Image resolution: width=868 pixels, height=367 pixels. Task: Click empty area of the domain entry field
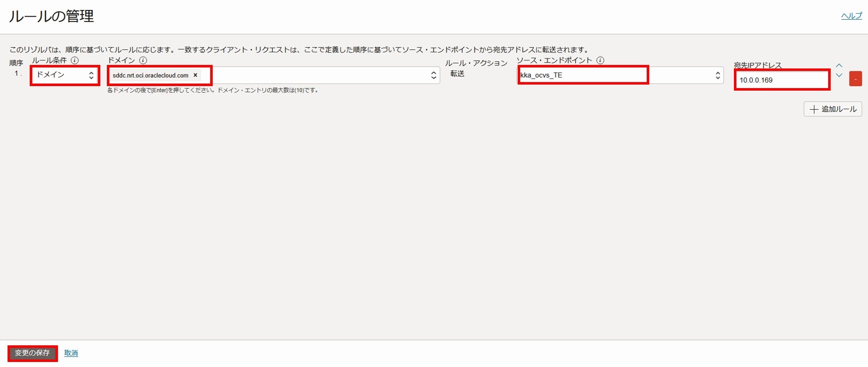click(318, 76)
